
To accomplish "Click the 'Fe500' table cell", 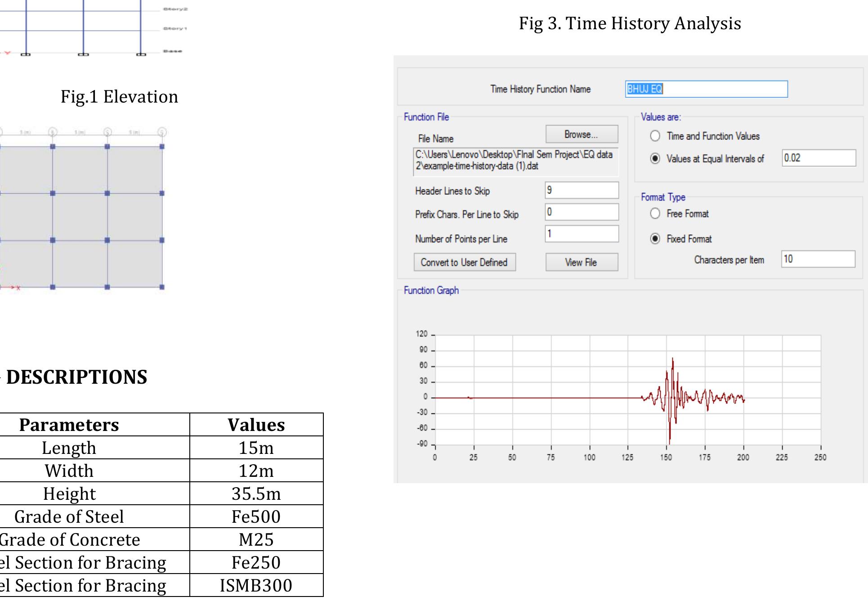I will pyautogui.click(x=256, y=516).
